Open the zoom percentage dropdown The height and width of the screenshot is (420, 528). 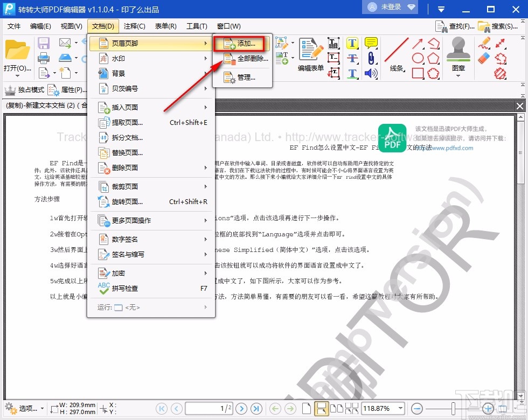pyautogui.click(x=400, y=408)
